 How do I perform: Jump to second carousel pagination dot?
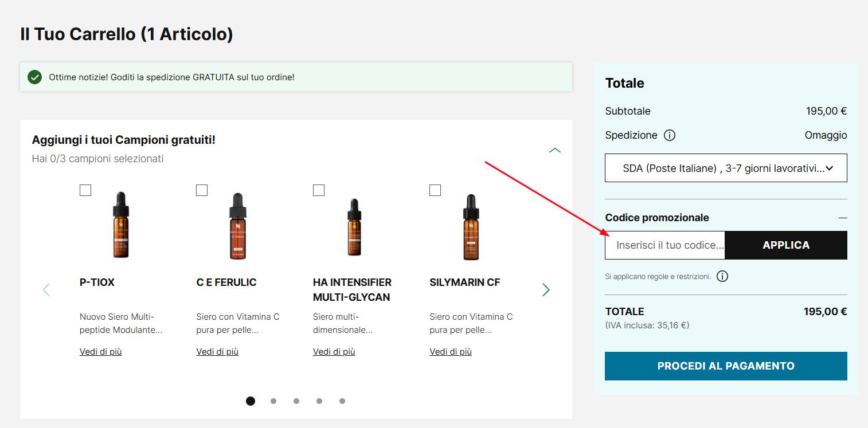pyautogui.click(x=273, y=401)
